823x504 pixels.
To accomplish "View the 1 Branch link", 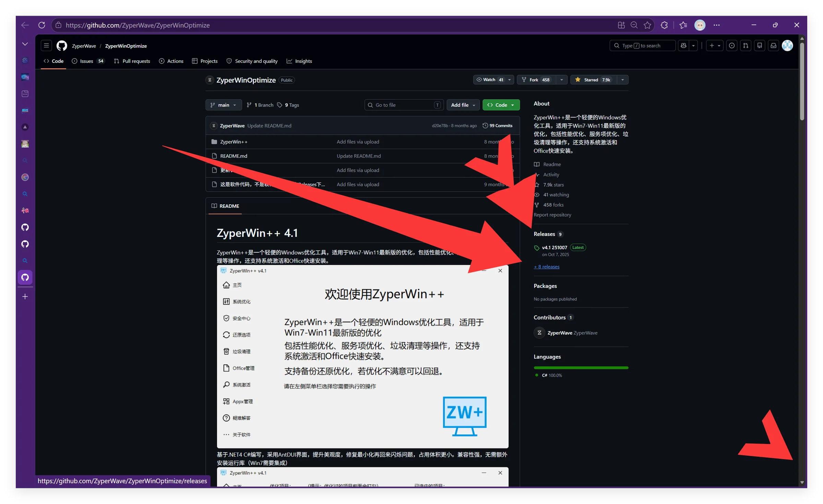I will [x=260, y=105].
